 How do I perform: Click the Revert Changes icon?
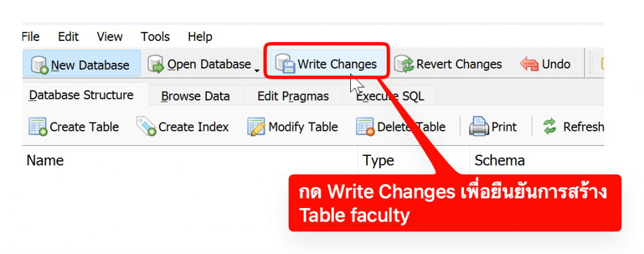point(404,64)
